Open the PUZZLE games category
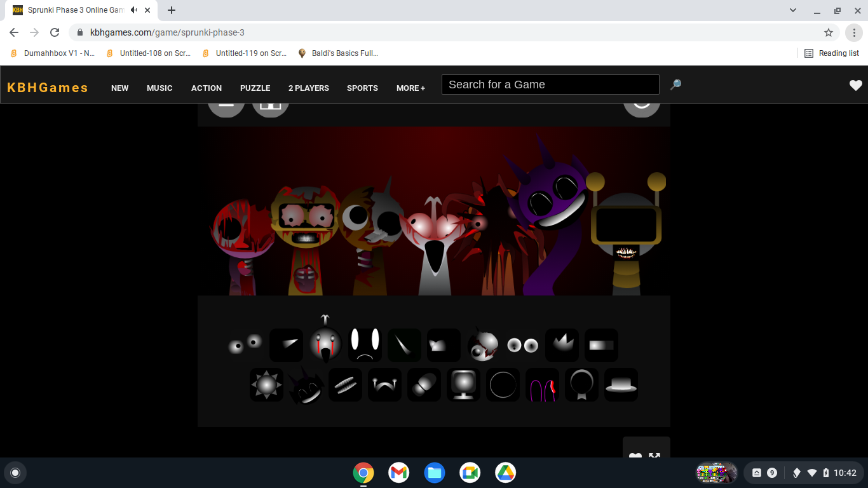Image resolution: width=868 pixels, height=488 pixels. [x=255, y=88]
